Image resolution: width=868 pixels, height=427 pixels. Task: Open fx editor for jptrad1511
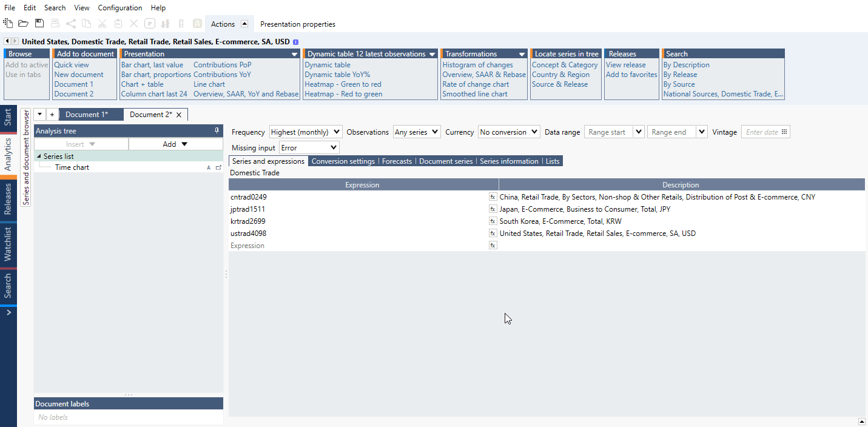click(x=493, y=209)
